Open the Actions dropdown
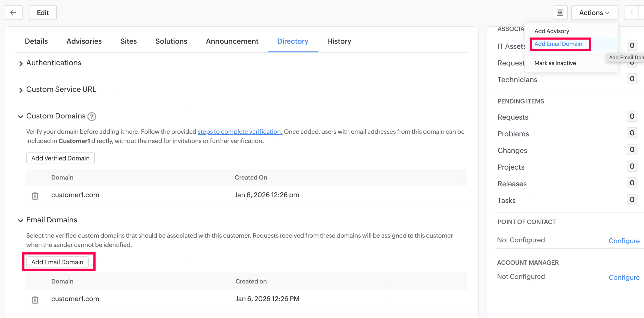The height and width of the screenshot is (318, 644). pos(594,12)
